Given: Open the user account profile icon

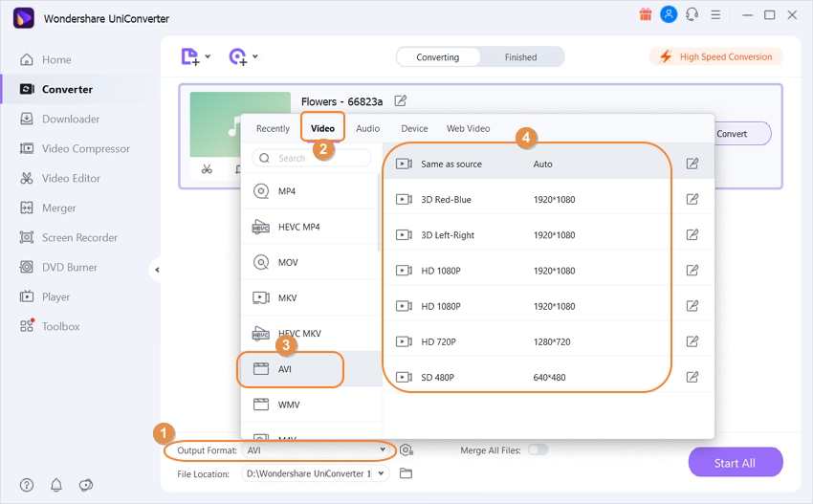Looking at the screenshot, I should tap(669, 14).
